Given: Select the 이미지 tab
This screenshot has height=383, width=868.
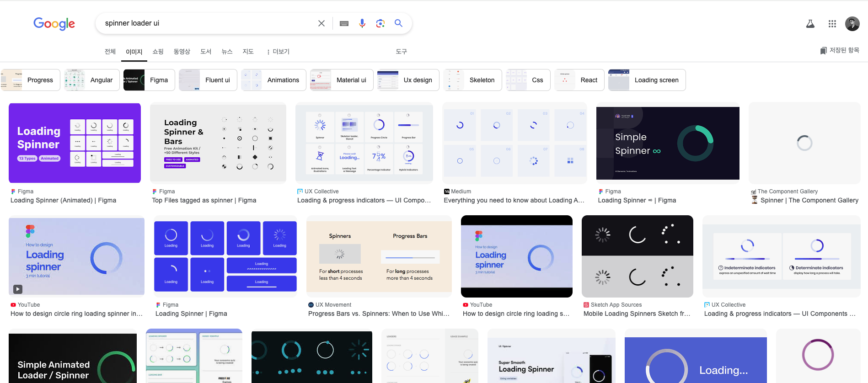Looking at the screenshot, I should pos(134,52).
